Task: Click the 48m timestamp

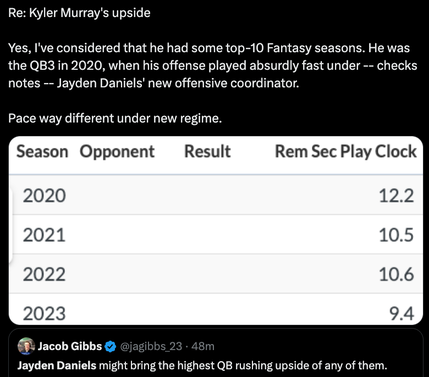Action: [203, 346]
